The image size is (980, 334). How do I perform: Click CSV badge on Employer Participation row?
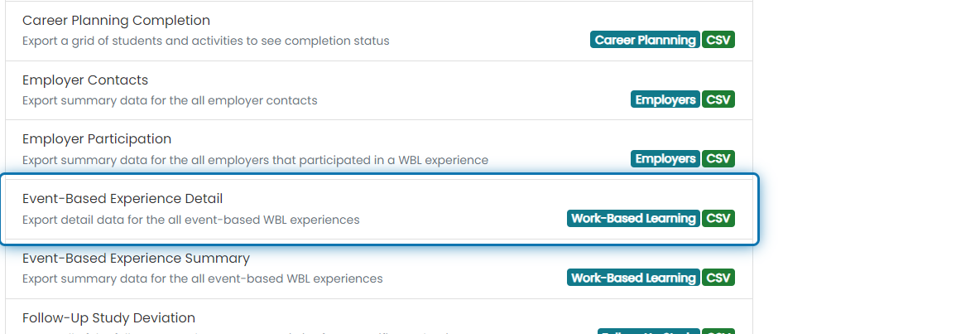pos(718,159)
